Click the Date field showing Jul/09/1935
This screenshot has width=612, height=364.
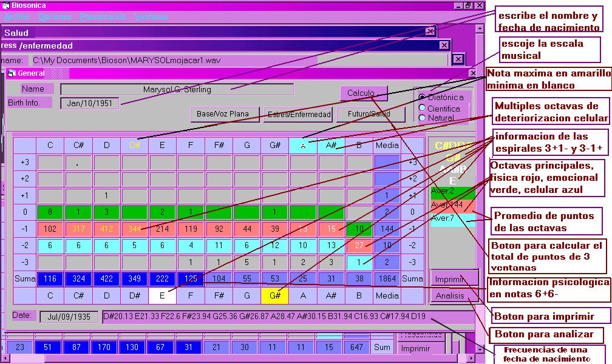point(69,317)
